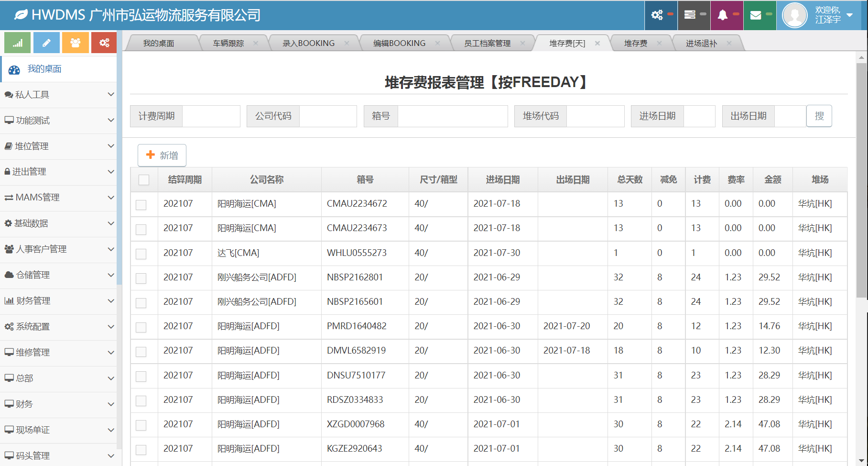The width and height of the screenshot is (868, 466).
Task: Click the 搜 search button
Action: (819, 116)
